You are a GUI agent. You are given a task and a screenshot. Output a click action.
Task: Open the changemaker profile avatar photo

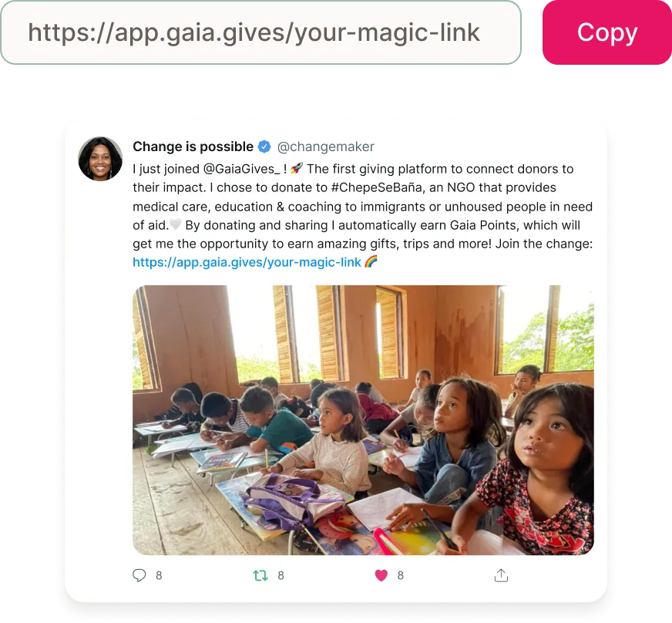(x=100, y=159)
